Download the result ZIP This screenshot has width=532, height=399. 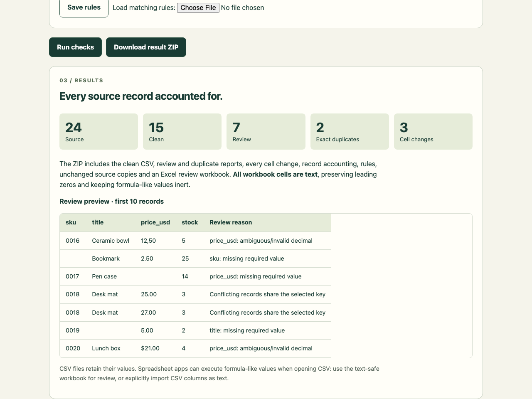pyautogui.click(x=146, y=47)
